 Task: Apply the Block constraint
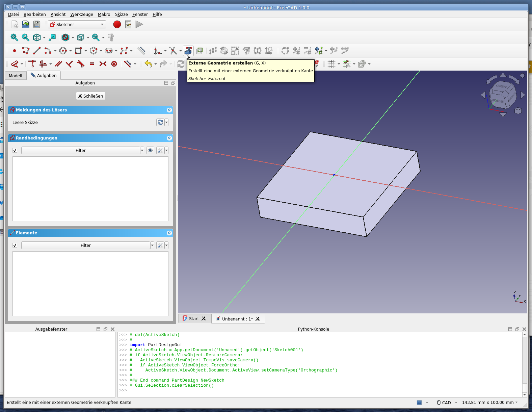(114, 64)
